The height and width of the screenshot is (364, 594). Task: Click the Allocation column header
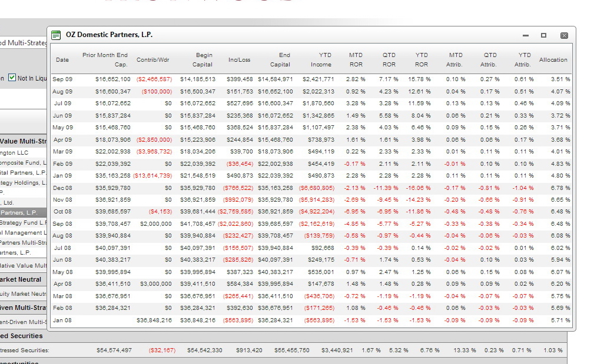[x=553, y=60]
